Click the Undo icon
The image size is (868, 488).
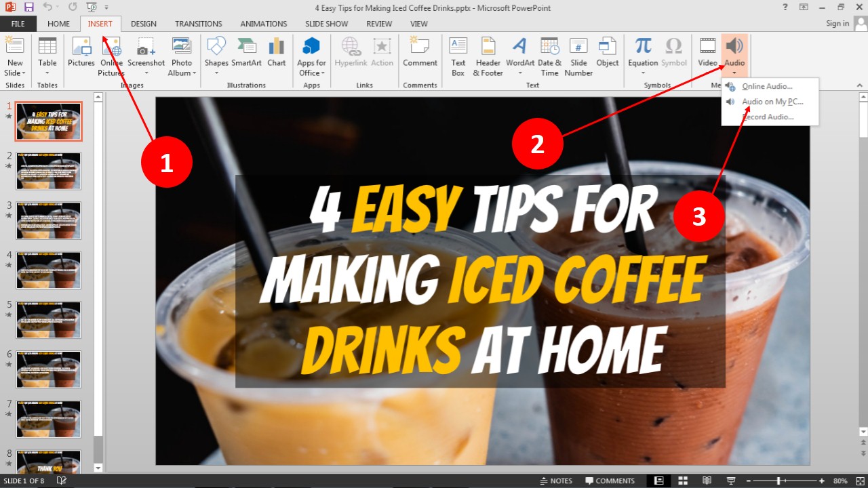(x=47, y=7)
